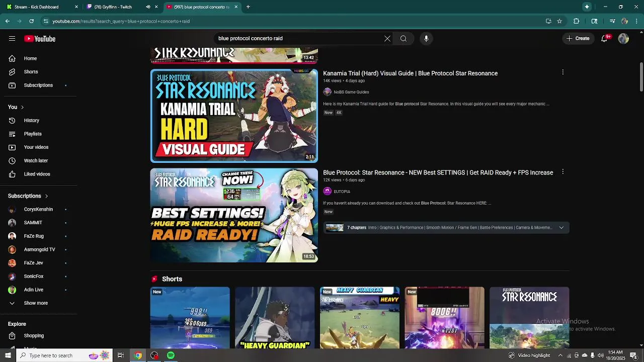Open Chrome extensions puzzle icon
This screenshot has height=362, width=644.
[577, 21]
